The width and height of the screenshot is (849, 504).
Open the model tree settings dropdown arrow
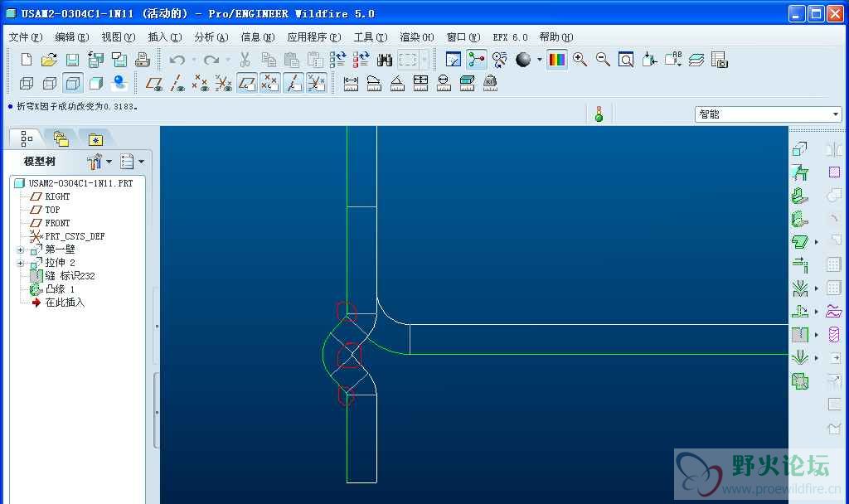tap(109, 162)
